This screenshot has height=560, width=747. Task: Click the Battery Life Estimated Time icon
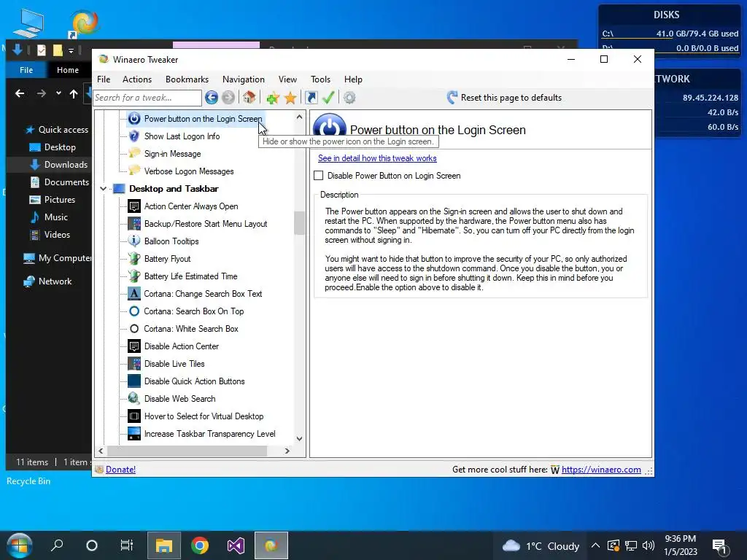tap(134, 276)
